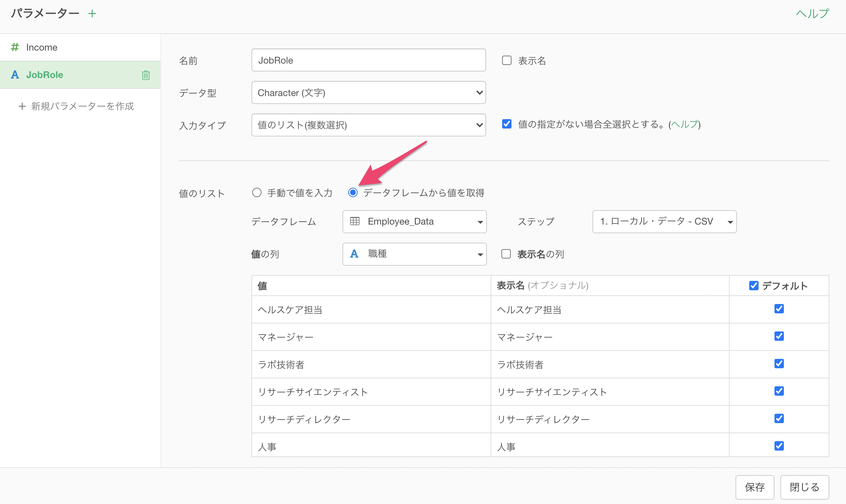Open the ヘルプ link at top right
This screenshot has height=504, width=846.
click(x=812, y=14)
